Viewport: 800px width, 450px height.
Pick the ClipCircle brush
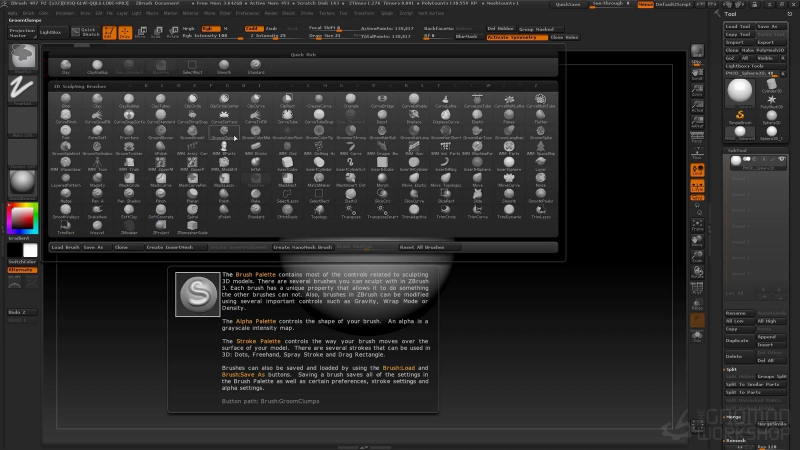coord(192,100)
